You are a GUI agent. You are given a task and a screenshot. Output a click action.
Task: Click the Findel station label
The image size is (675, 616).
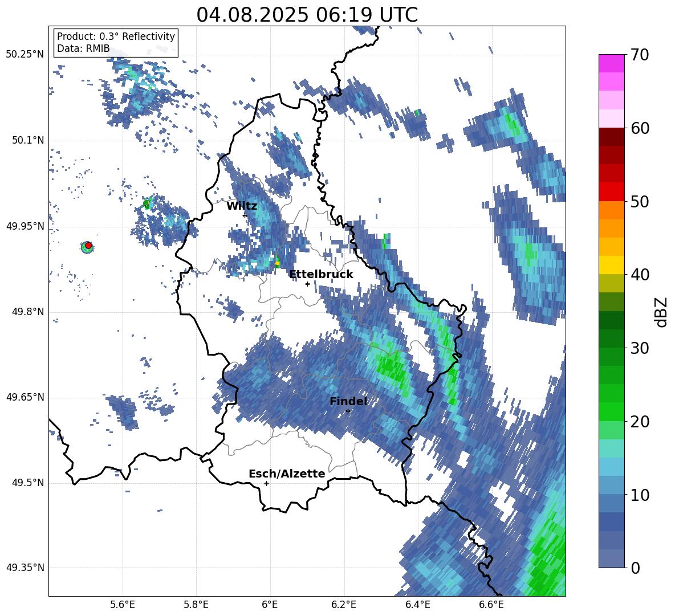point(348,401)
